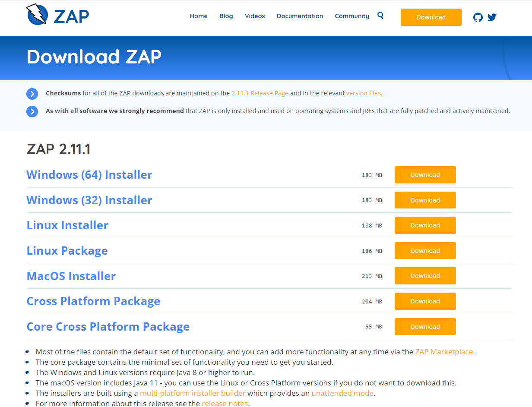Open the release notes link
The image size is (532, 407).
click(225, 404)
